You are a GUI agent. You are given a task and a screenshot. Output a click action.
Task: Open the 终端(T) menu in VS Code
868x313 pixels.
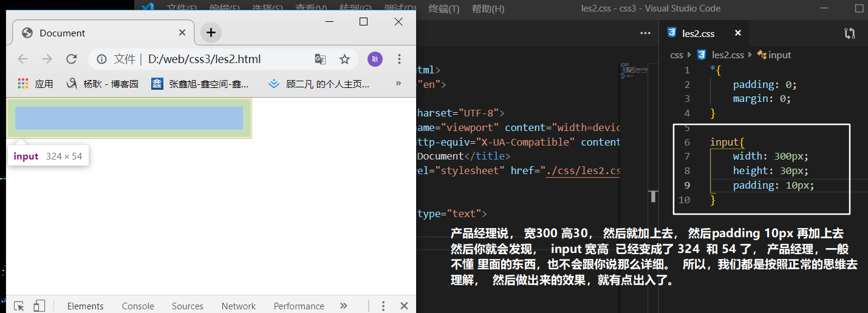point(443,8)
